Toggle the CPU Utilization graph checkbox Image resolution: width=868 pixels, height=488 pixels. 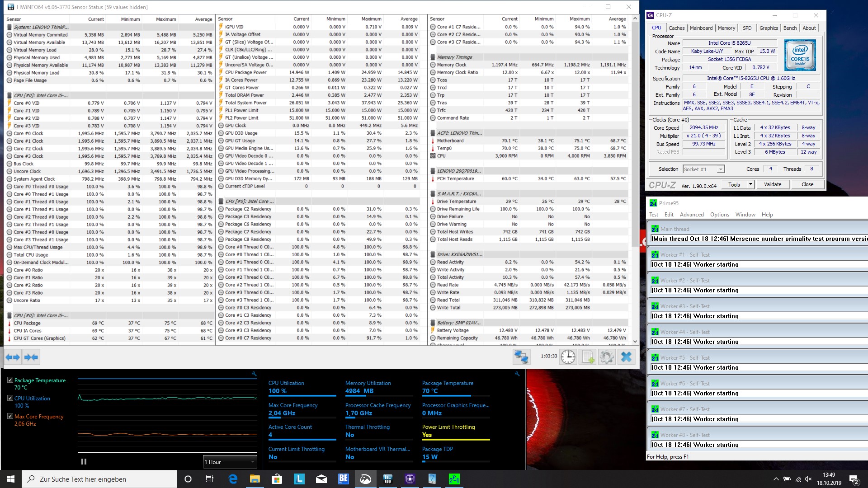click(x=10, y=398)
